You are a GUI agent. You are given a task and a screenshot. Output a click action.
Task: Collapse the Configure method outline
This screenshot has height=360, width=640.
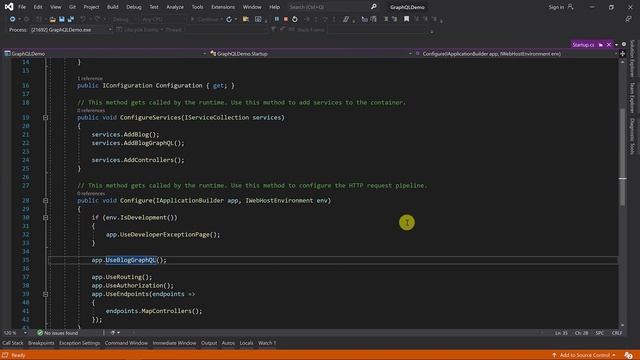[45, 200]
